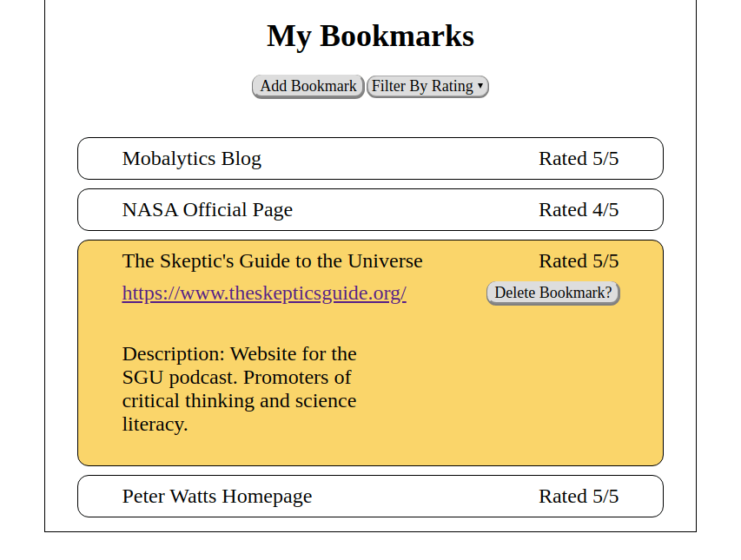Select the Peter Watts Homepage title text

[x=216, y=496]
